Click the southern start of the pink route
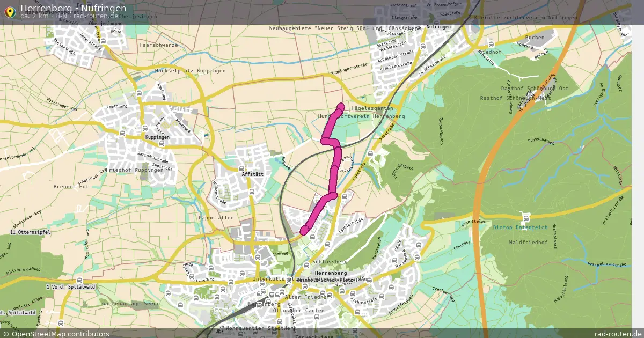Viewport: 644px width, 338px height. pos(304,231)
